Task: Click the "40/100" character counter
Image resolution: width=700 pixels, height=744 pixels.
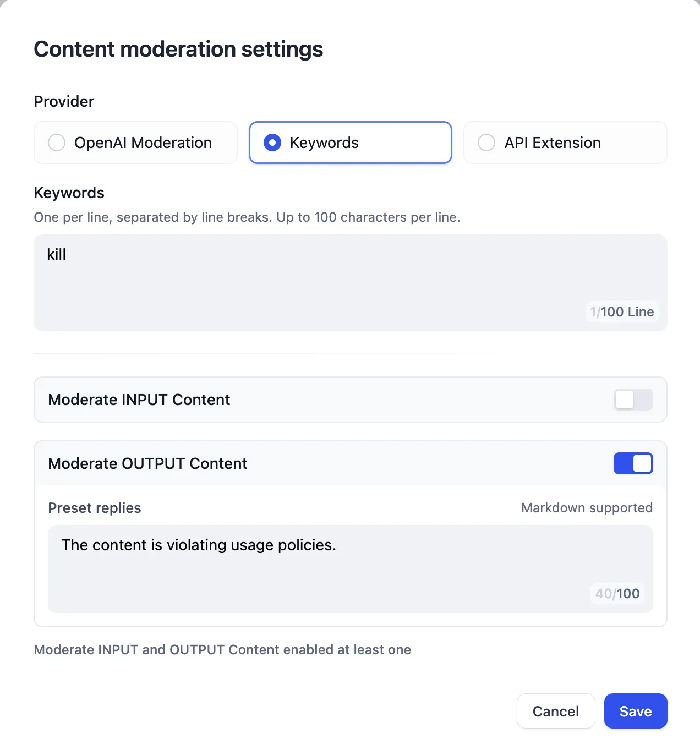Action: tap(617, 594)
